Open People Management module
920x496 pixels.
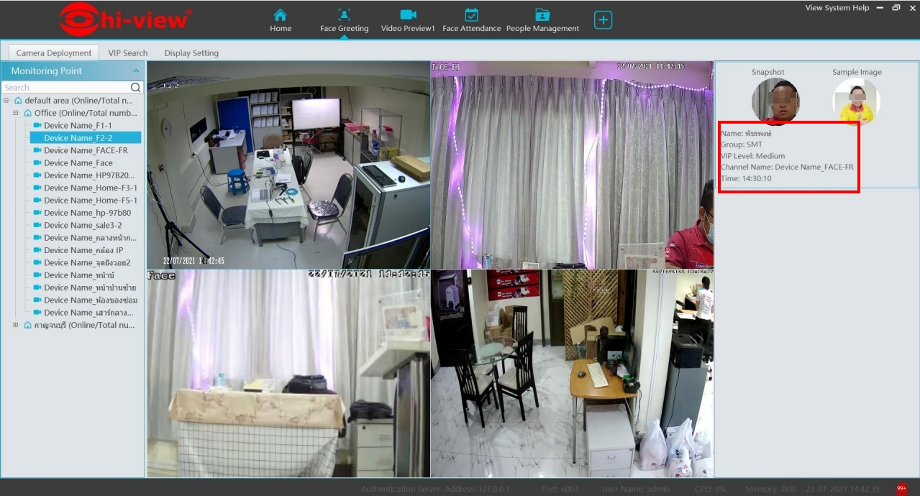click(x=542, y=20)
